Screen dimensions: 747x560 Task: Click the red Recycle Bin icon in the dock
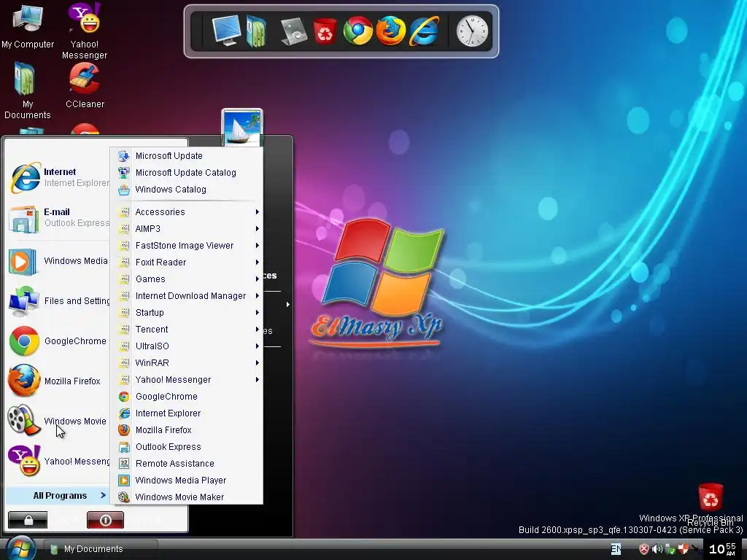pos(325,31)
